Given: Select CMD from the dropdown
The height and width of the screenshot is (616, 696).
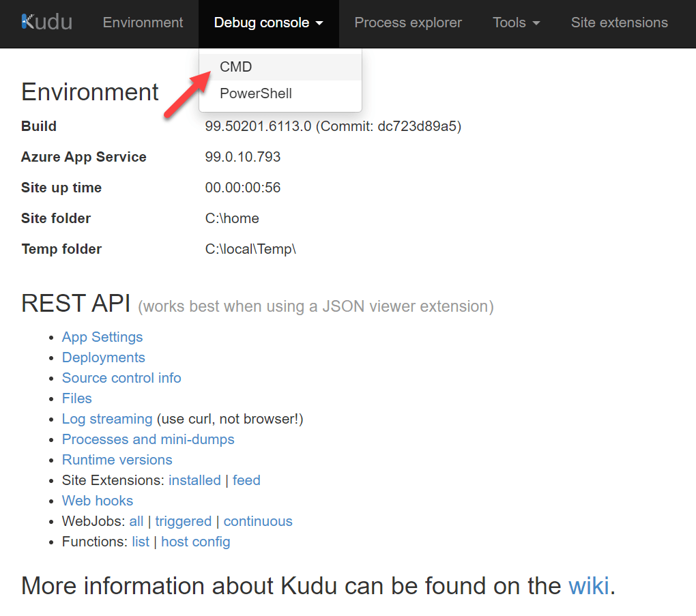Looking at the screenshot, I should pyautogui.click(x=236, y=67).
